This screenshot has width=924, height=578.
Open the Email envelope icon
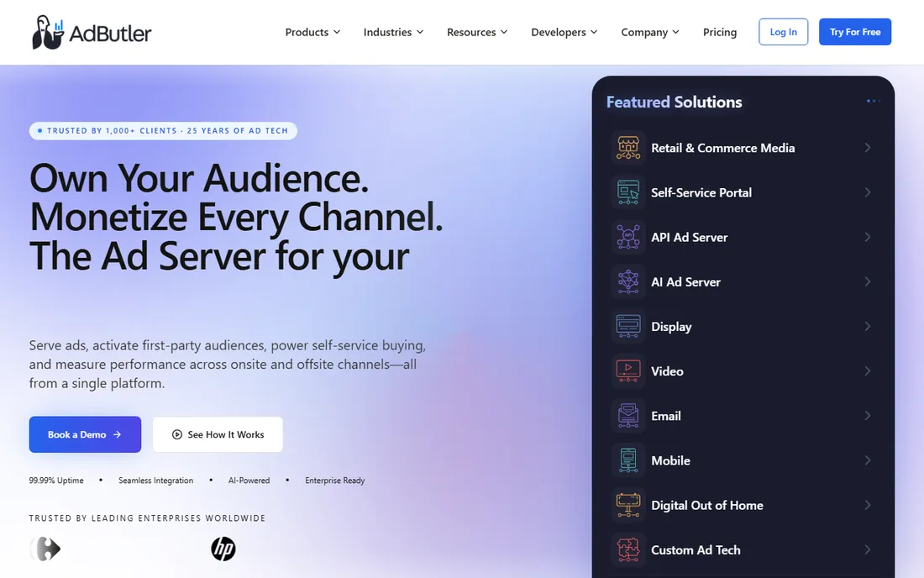(x=628, y=416)
